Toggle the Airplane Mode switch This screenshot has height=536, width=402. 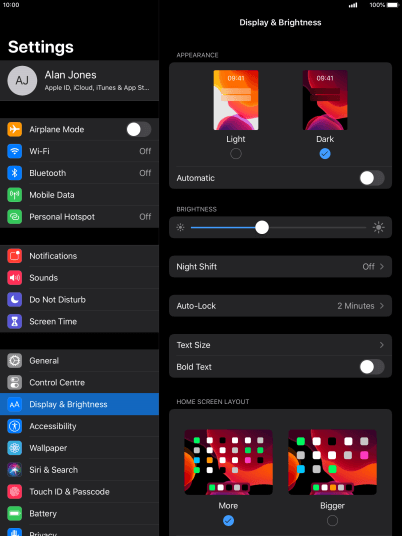139,129
